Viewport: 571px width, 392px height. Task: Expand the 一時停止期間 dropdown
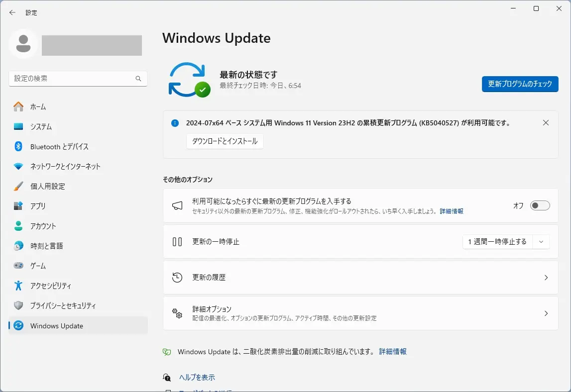click(x=541, y=242)
